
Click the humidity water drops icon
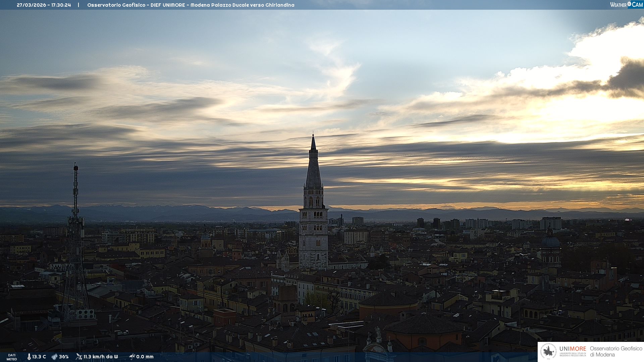click(x=54, y=357)
